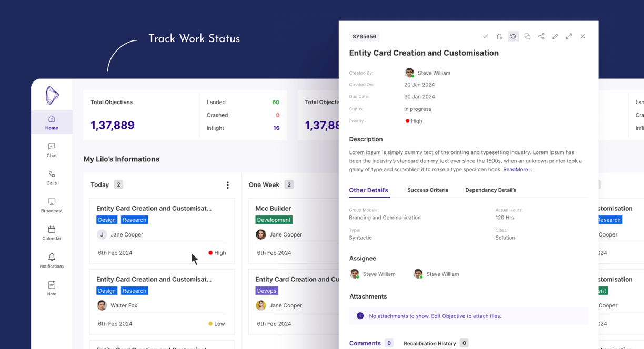Click the J initial avatar for Jane Cooper

(102, 234)
